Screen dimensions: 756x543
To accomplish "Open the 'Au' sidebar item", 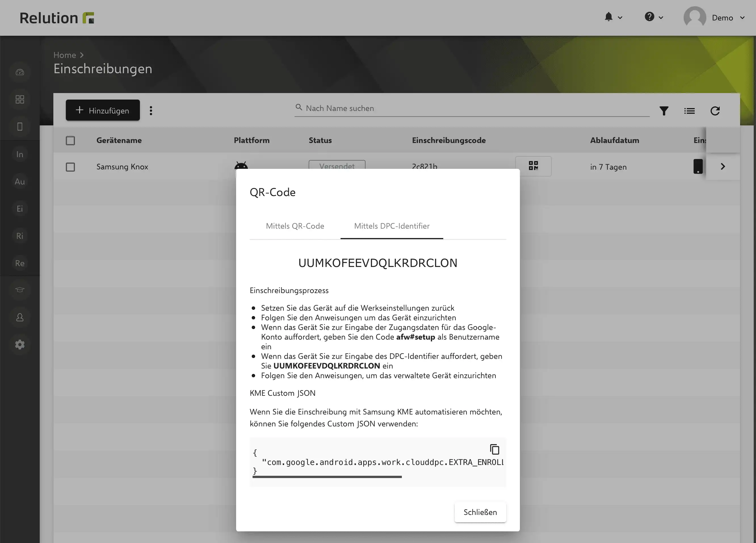I will point(20,182).
